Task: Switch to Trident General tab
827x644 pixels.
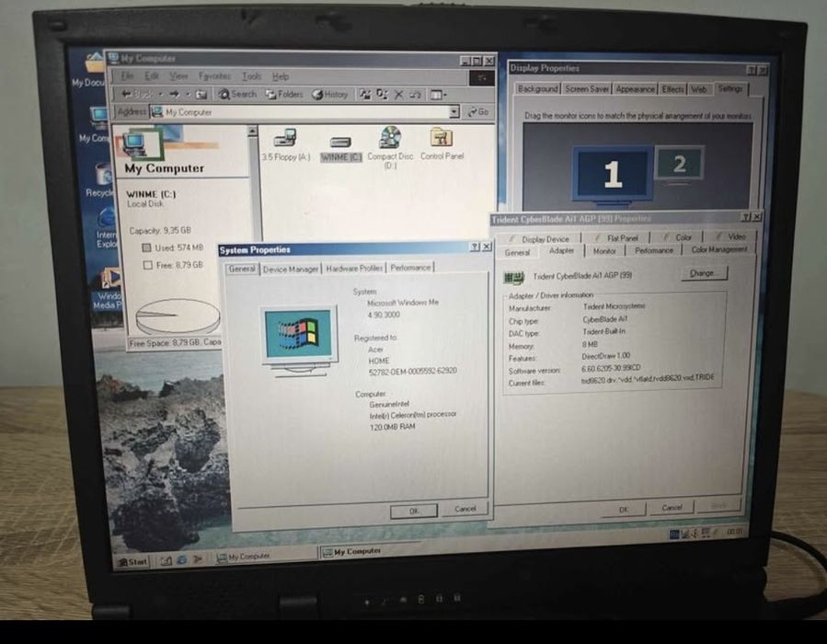Action: pyautogui.click(x=517, y=253)
